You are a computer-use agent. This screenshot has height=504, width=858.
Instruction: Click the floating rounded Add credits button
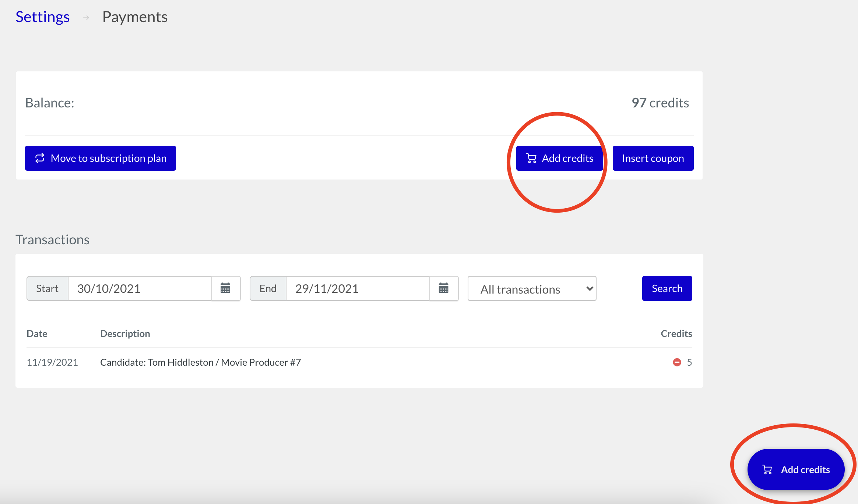coord(796,469)
